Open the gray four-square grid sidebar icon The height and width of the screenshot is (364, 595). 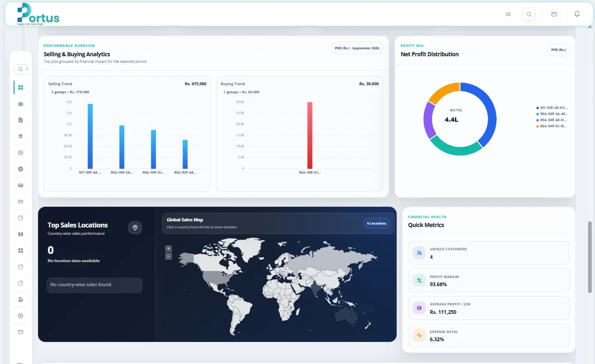(21, 250)
